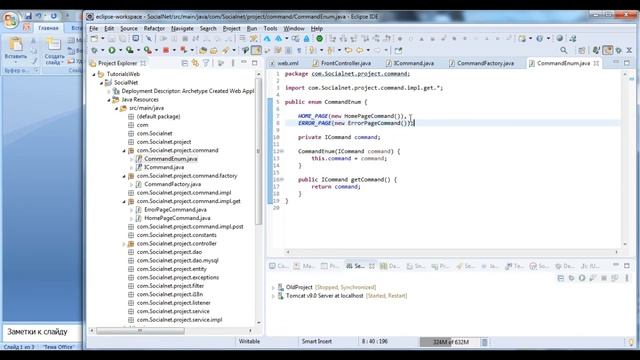Close the CommandEnum.java editor tab

click(596, 63)
